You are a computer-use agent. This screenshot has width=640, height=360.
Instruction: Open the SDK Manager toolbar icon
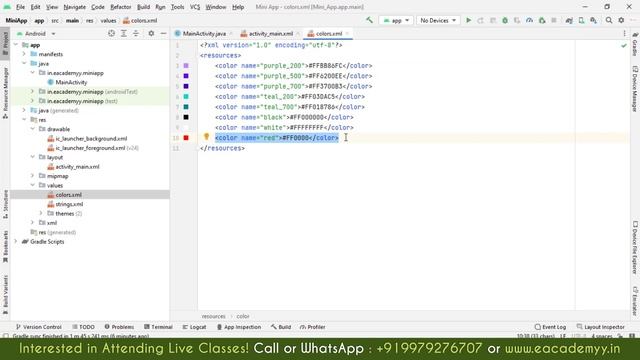tap(593, 20)
